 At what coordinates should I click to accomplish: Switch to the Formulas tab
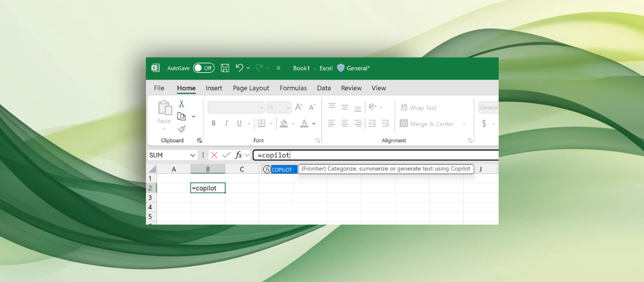click(x=293, y=88)
